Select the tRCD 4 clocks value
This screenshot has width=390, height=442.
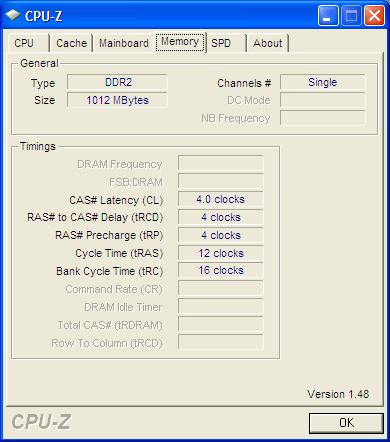[x=221, y=217]
